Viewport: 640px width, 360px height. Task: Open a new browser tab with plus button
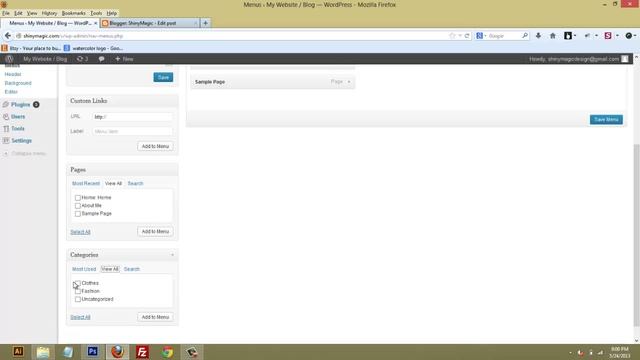point(205,23)
